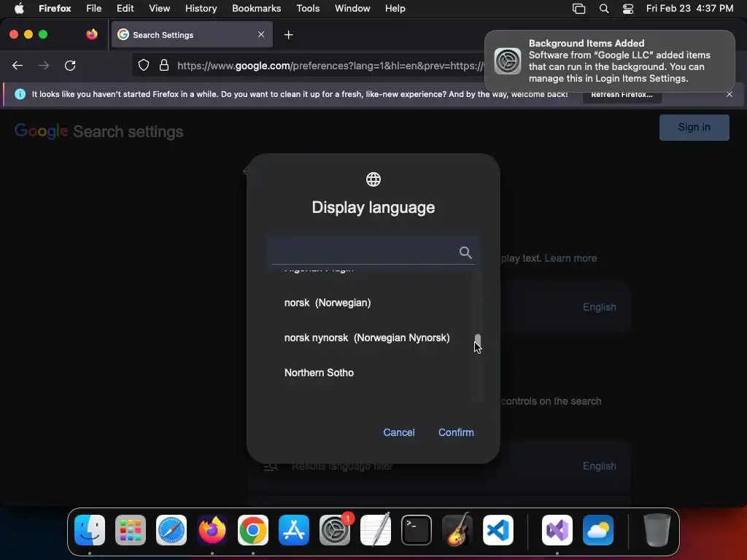Open the Tools menu

click(308, 8)
